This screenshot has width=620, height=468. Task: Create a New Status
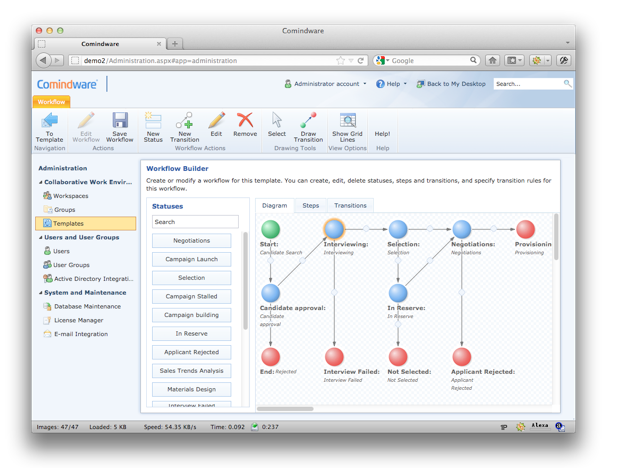153,127
